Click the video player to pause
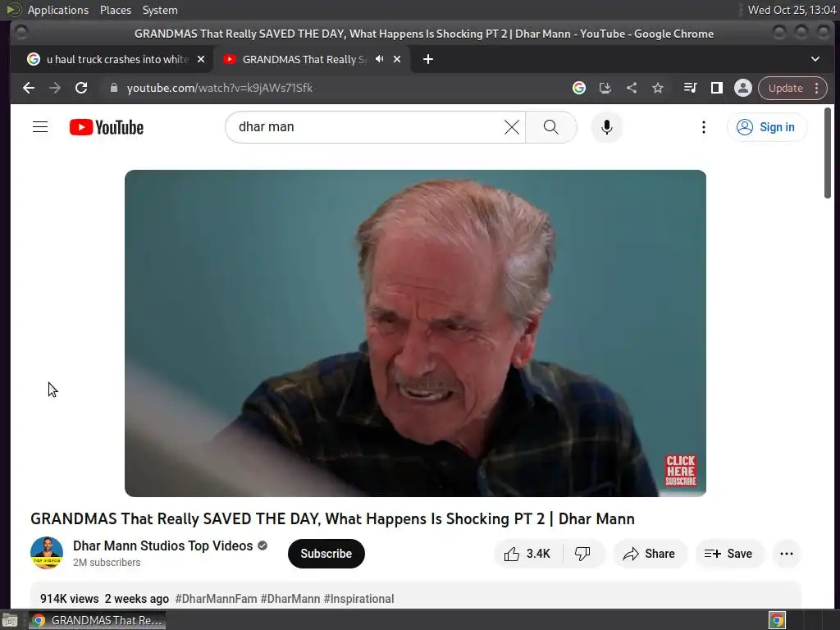840x630 pixels. tap(415, 333)
